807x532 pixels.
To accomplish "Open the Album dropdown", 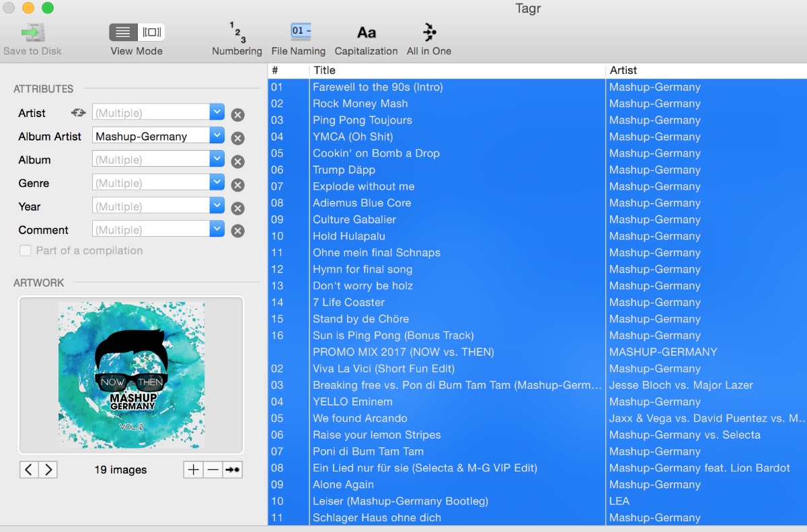I will tap(217, 159).
